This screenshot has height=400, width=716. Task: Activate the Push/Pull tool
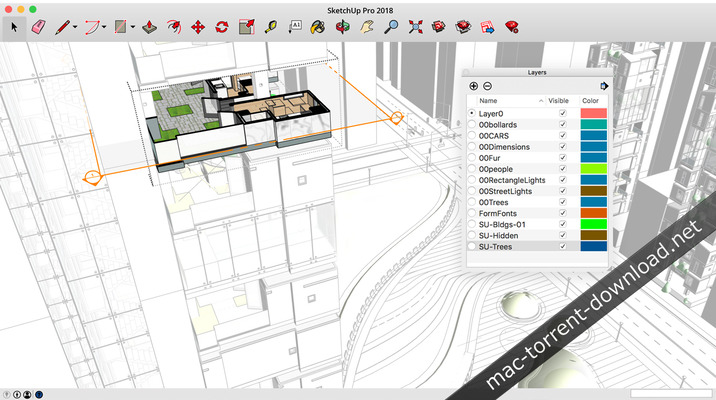(149, 25)
